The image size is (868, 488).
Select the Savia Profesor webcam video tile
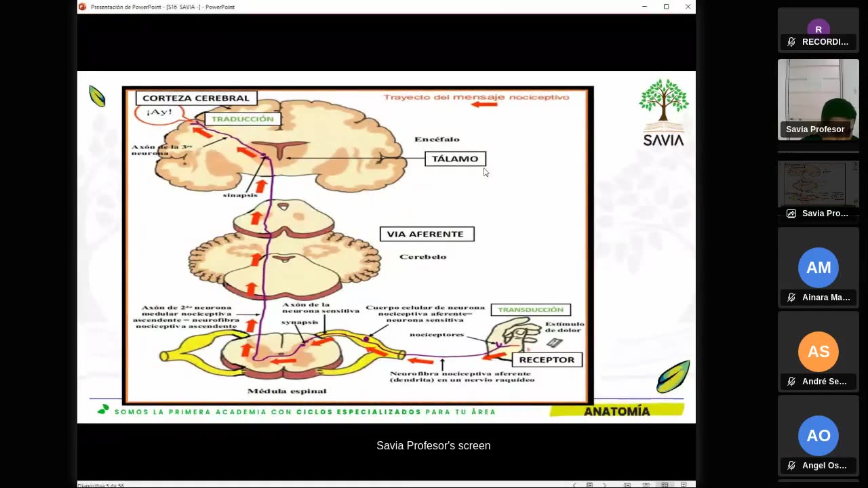point(818,100)
